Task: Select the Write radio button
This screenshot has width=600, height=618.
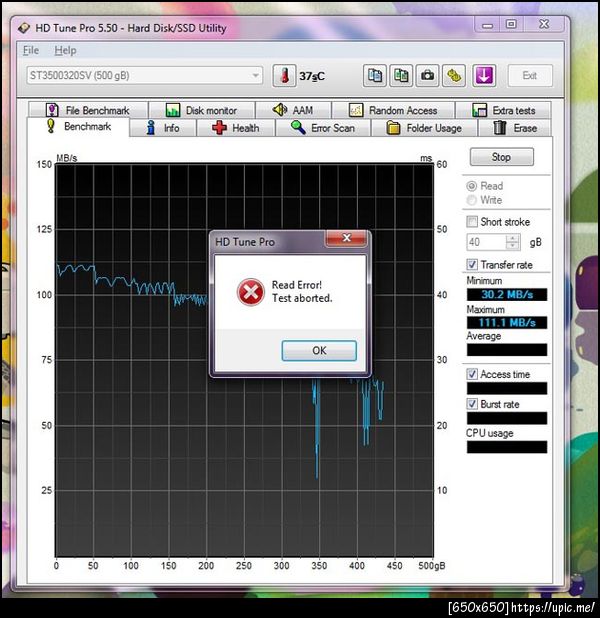Action: 471,200
